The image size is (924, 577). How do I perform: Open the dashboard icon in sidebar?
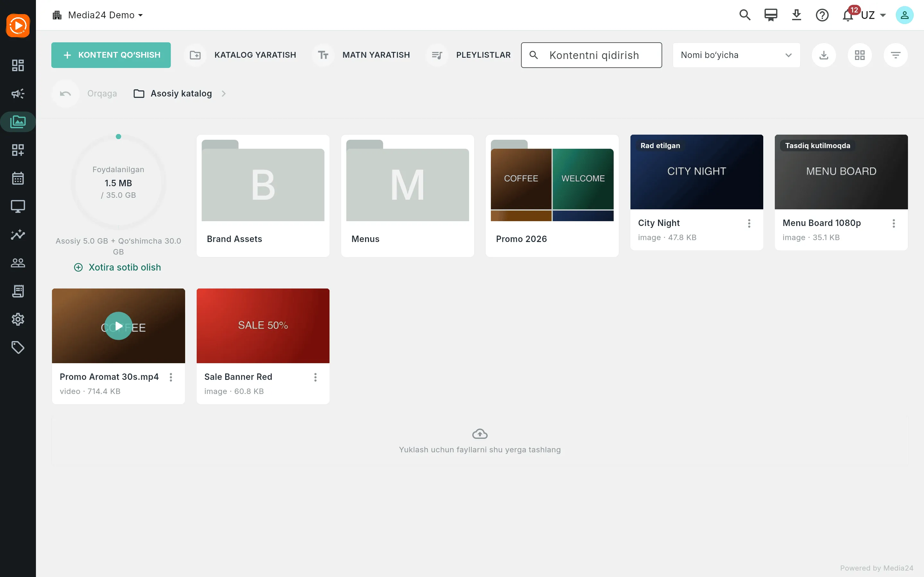point(18,65)
